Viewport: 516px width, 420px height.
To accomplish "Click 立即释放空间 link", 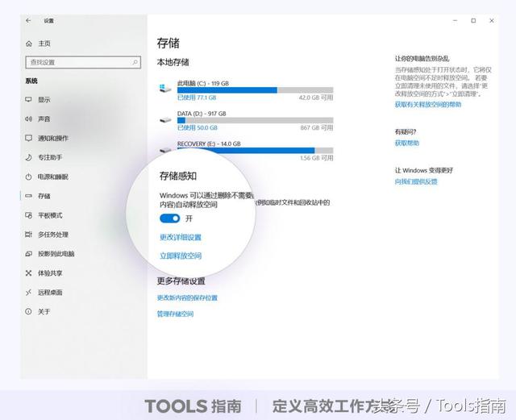I will coord(181,256).
